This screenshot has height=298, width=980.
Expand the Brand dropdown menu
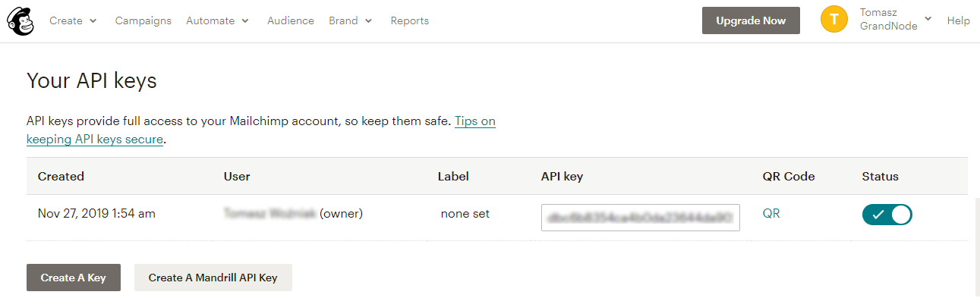tap(351, 20)
